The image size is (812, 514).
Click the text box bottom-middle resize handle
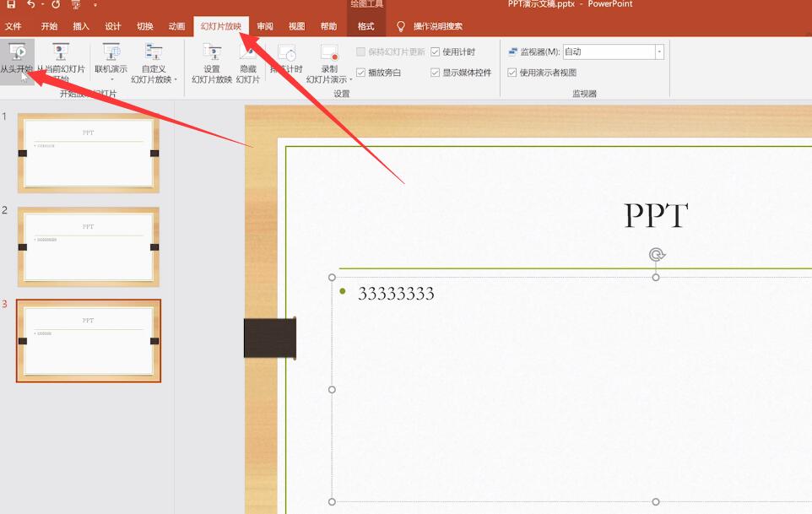tap(656, 501)
